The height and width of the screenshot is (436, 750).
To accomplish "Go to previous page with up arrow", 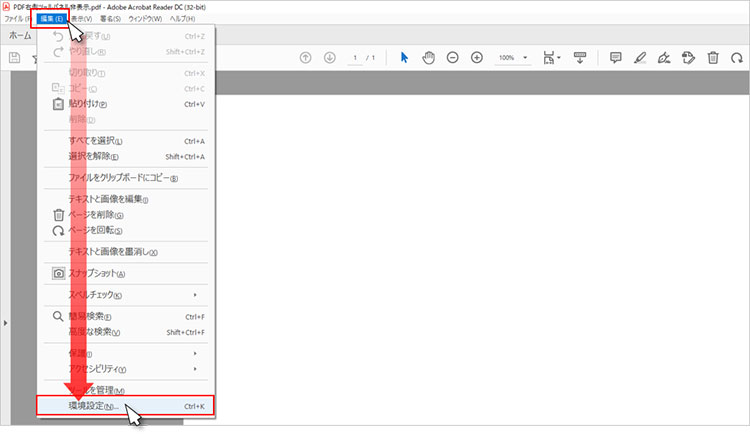I will (x=306, y=58).
